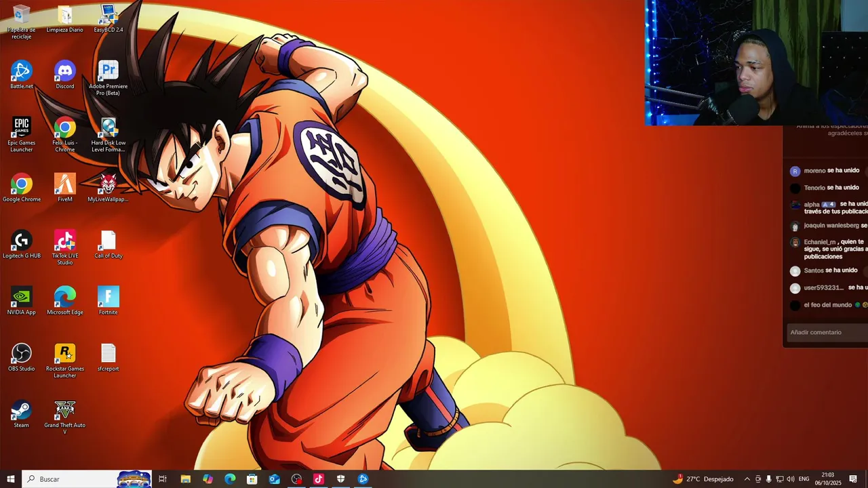Select Adobe Premiere Pro (Beta) icon
The image size is (868, 488).
108,78
